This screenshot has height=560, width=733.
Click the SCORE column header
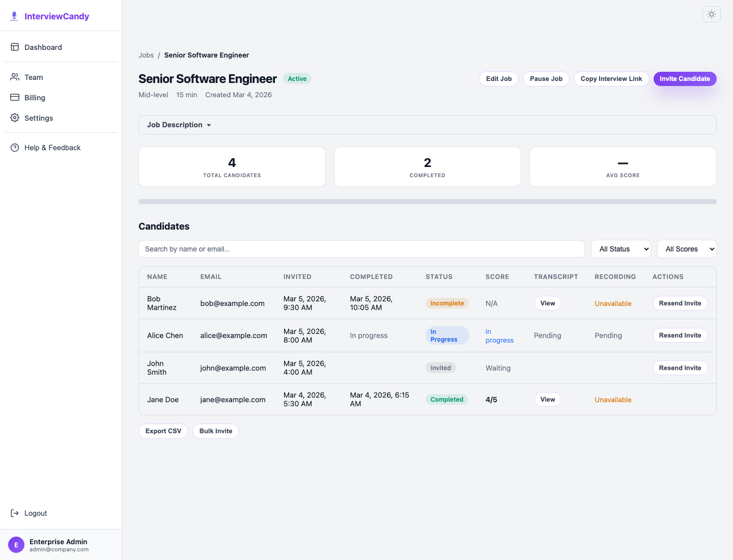tap(497, 277)
